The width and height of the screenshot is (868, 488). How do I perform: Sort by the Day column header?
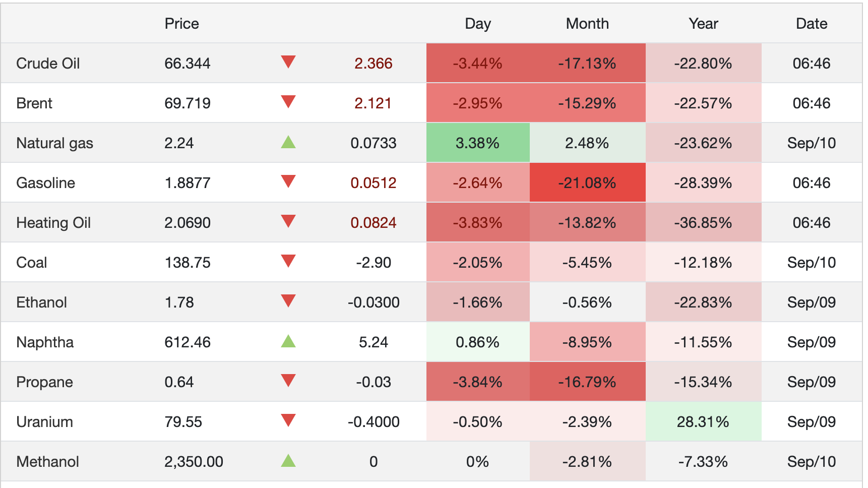(477, 24)
